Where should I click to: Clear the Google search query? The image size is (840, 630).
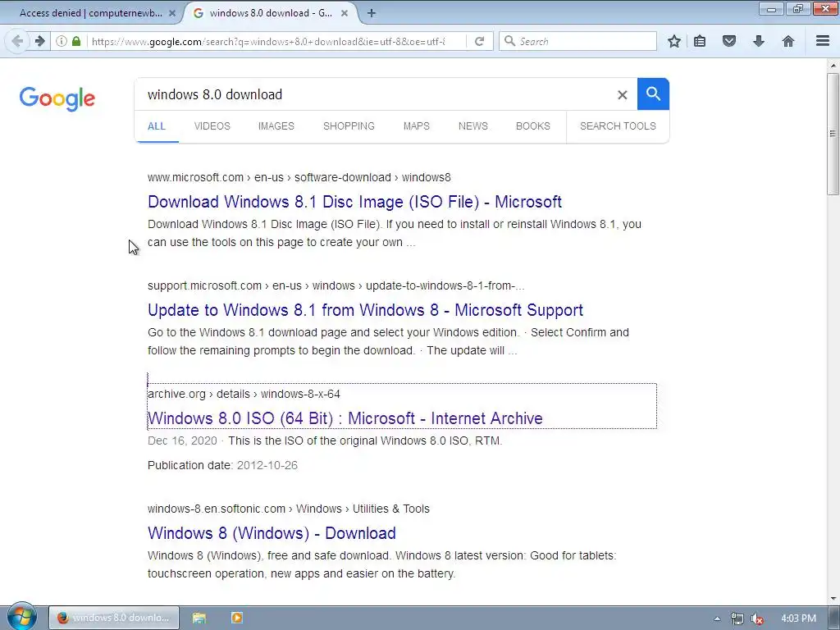tap(622, 95)
